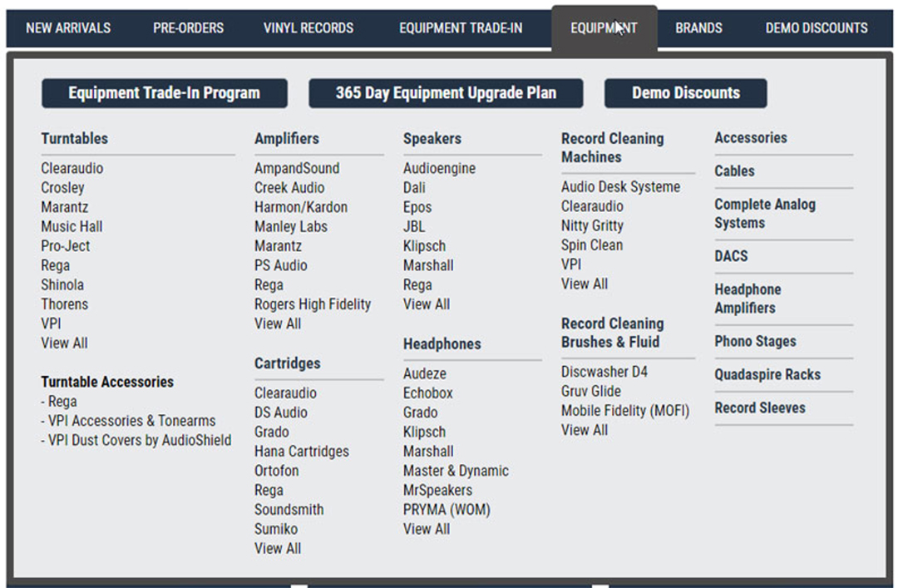Screen dimensions: 898x588
Task: Open Complete Analog Systems
Action: [765, 214]
